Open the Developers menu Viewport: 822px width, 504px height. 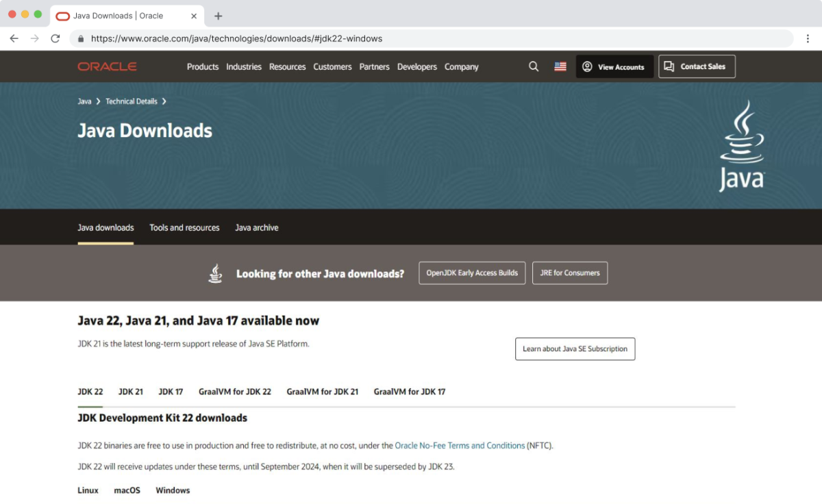point(416,66)
